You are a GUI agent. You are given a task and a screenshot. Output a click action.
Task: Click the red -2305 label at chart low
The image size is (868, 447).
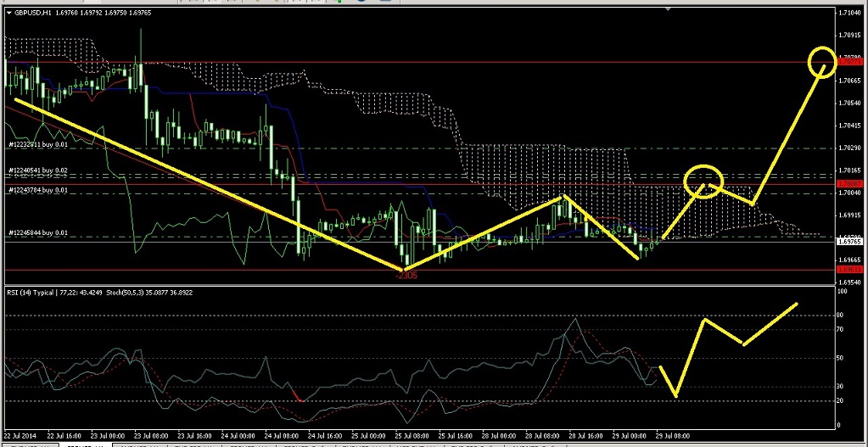coord(407,275)
